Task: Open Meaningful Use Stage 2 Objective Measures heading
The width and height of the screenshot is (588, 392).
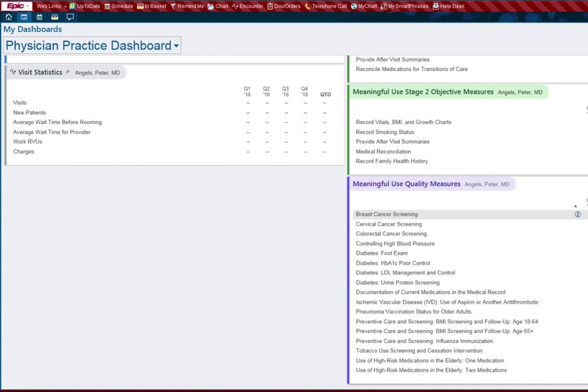Action: click(x=423, y=92)
